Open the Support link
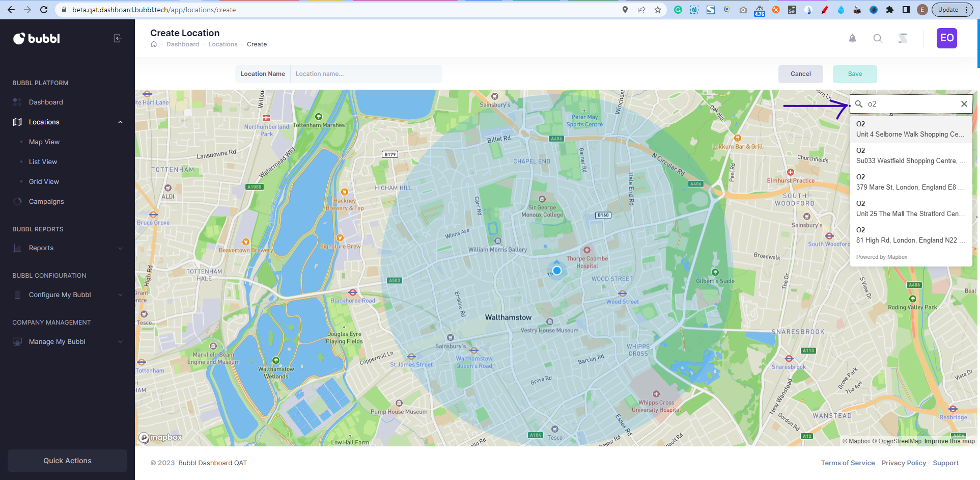The width and height of the screenshot is (980, 480). coord(945,463)
